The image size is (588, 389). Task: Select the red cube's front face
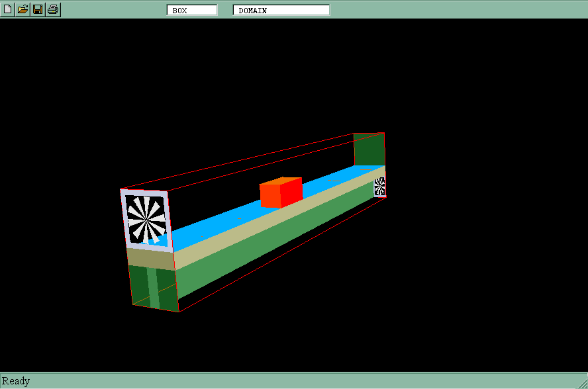pos(271,196)
